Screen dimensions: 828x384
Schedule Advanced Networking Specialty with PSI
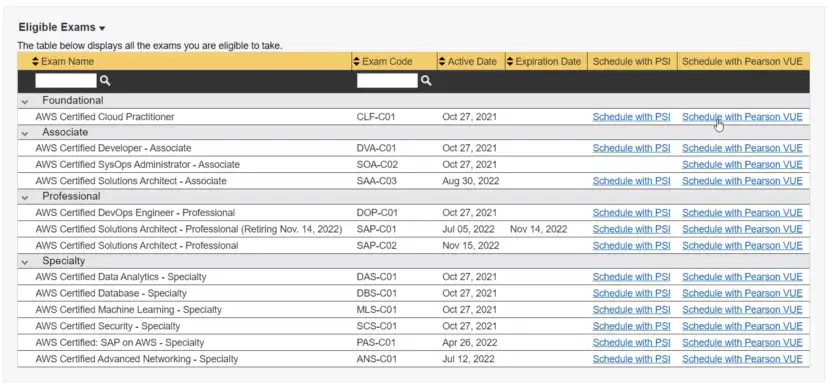click(x=631, y=359)
